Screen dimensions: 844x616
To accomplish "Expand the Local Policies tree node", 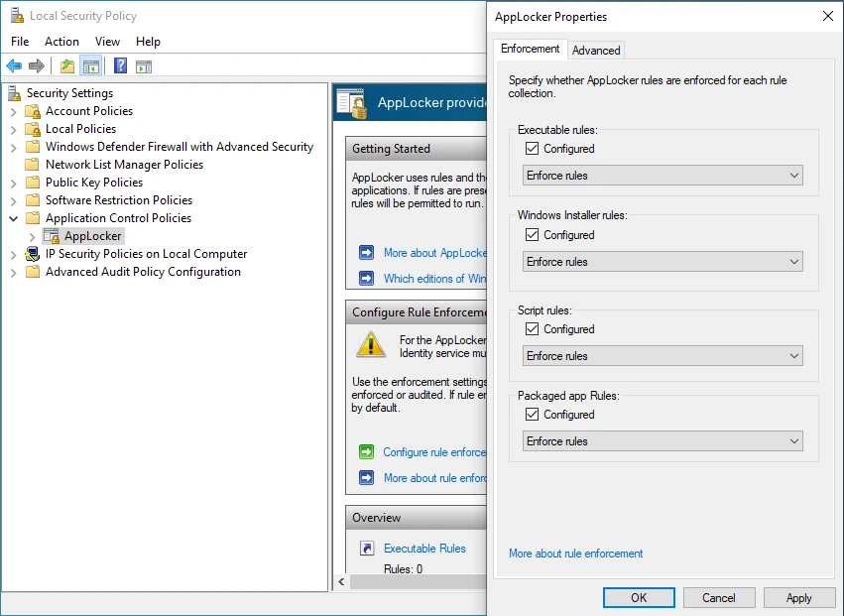I will (14, 130).
